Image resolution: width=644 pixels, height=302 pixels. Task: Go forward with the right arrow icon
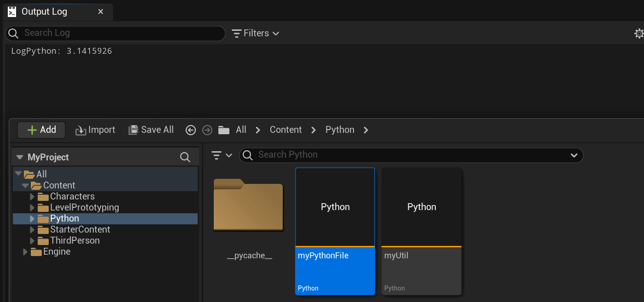pyautogui.click(x=207, y=130)
